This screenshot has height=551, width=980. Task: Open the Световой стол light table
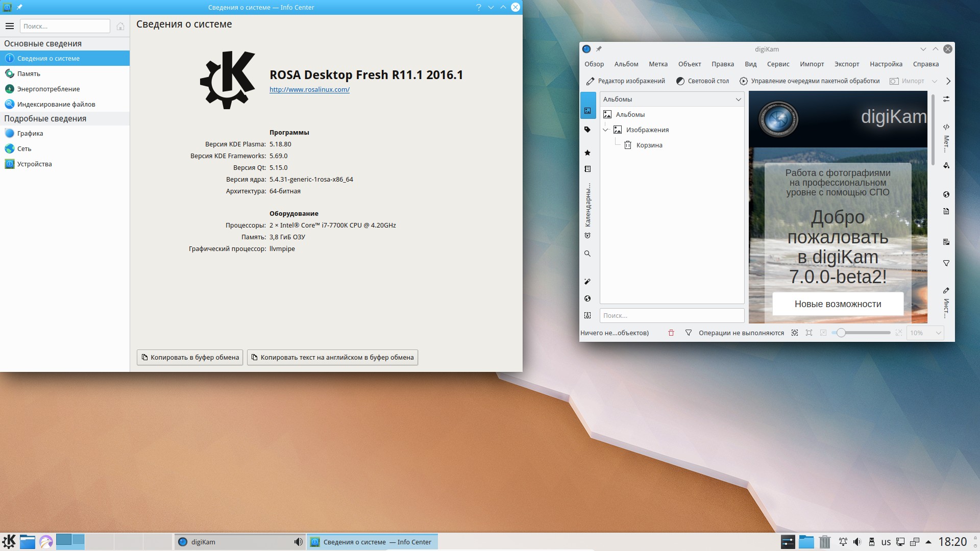tap(702, 81)
